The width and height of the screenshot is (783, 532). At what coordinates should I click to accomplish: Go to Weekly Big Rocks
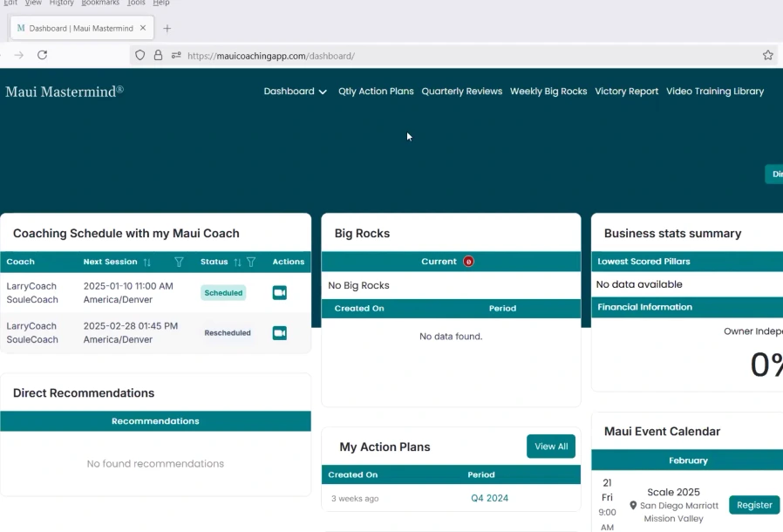tap(548, 92)
